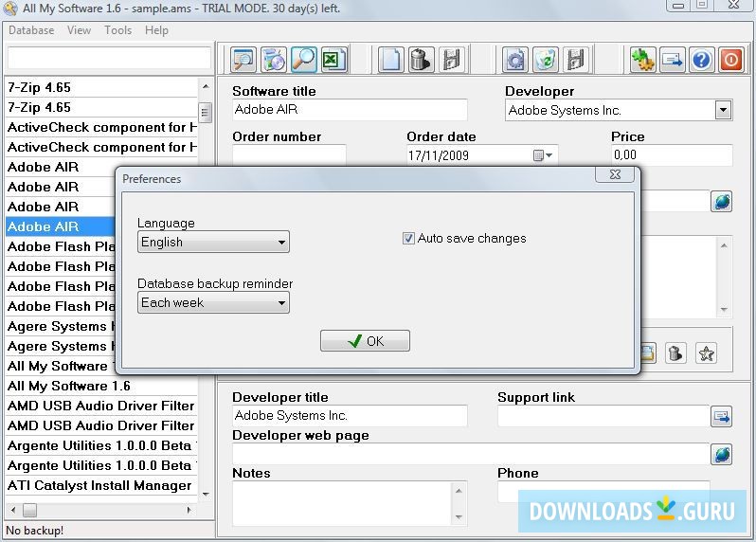Click the first floppy disk save icon

[451, 61]
